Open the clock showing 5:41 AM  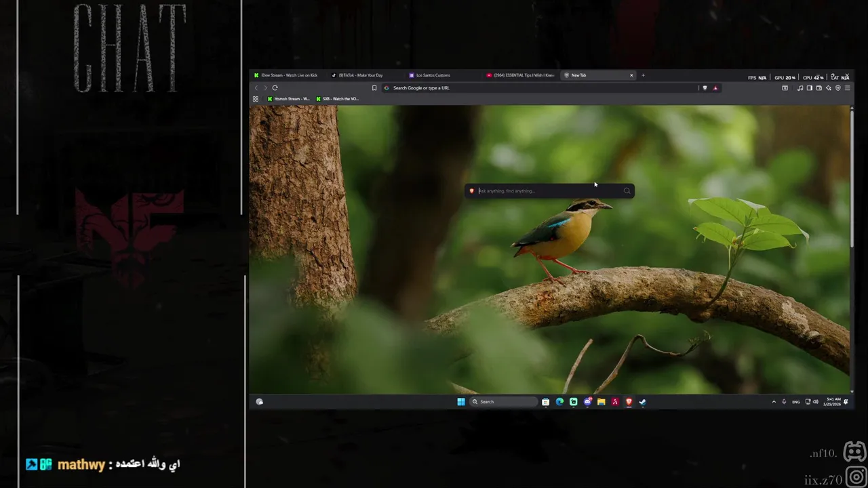point(832,402)
